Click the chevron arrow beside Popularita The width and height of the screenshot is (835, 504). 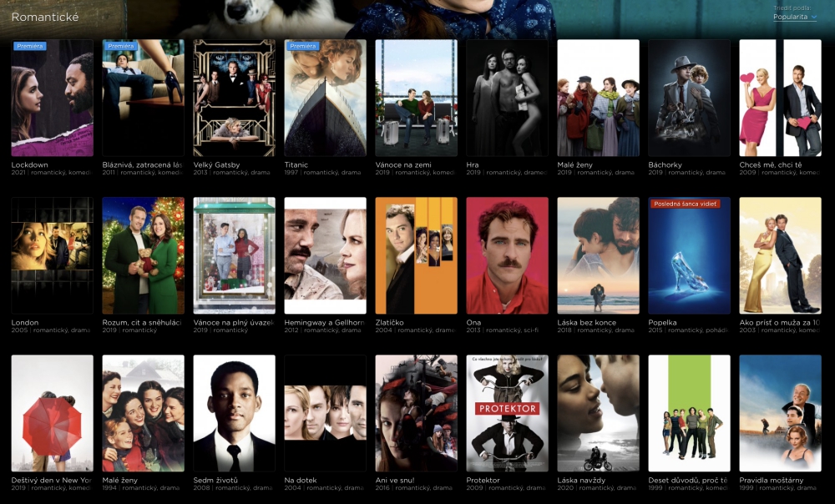(813, 17)
